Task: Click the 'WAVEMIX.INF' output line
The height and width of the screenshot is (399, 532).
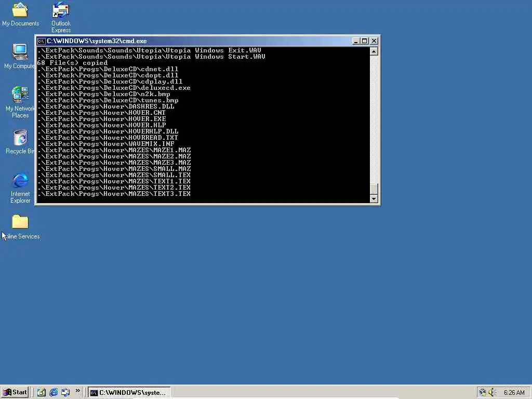Action: tap(105, 144)
